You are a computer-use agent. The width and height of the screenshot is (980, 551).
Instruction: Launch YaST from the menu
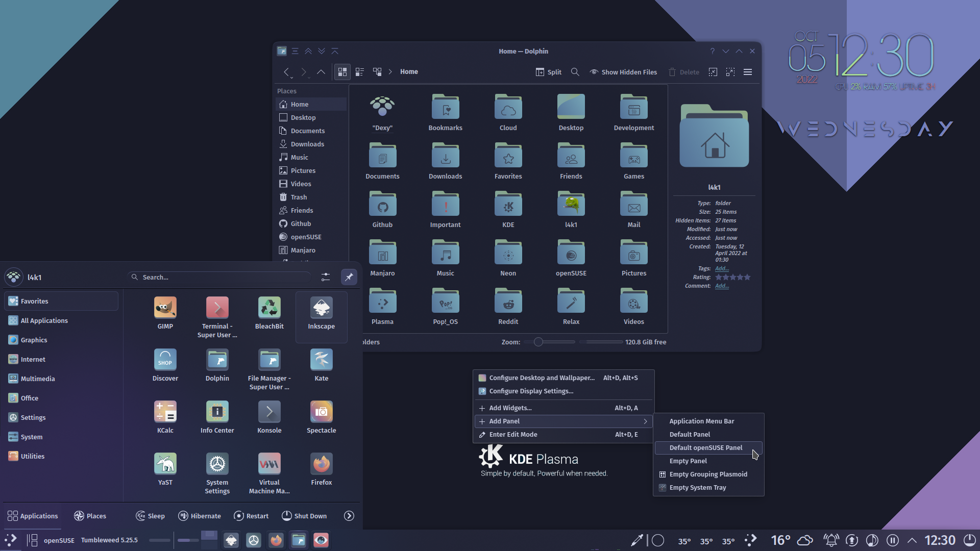(165, 464)
